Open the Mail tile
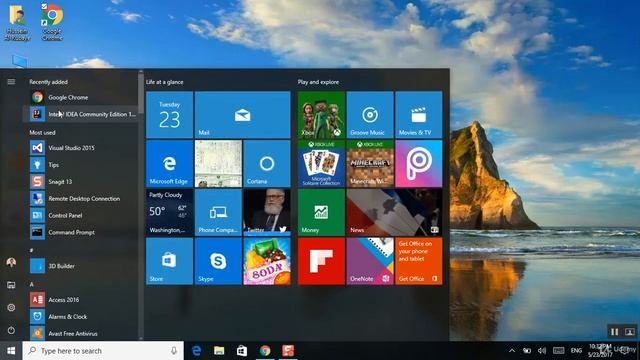 click(x=242, y=115)
